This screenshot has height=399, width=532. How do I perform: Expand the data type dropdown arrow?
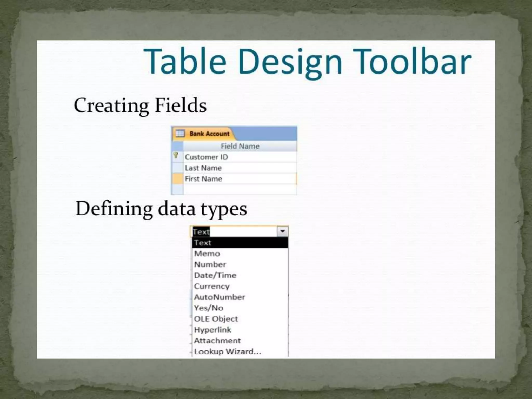tap(282, 231)
